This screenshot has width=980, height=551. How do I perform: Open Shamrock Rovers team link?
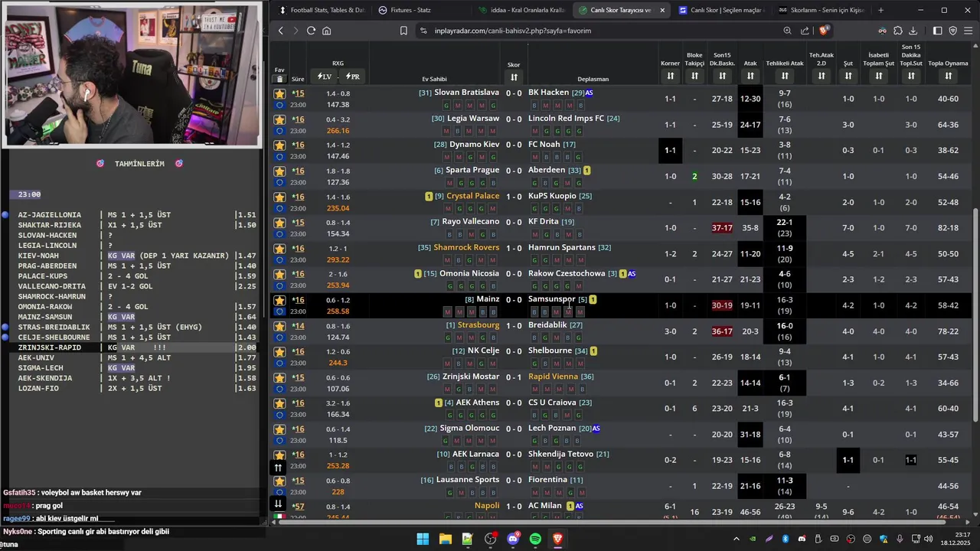(466, 247)
